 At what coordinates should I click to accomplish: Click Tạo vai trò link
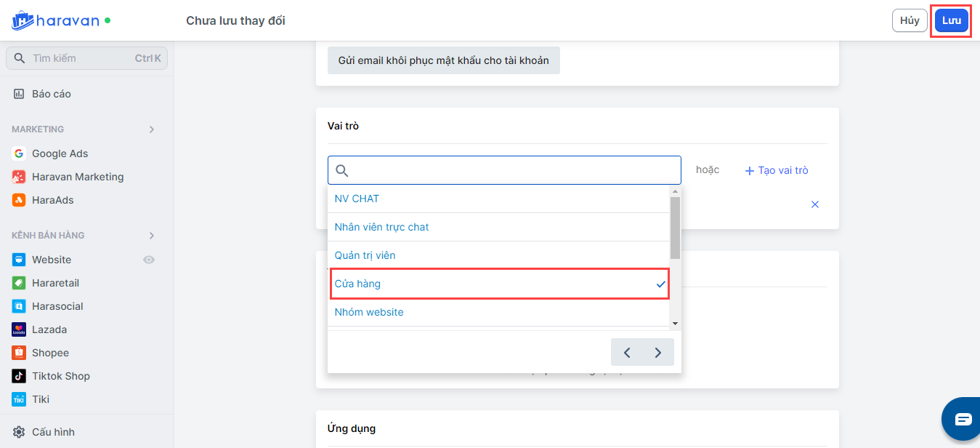[777, 170]
